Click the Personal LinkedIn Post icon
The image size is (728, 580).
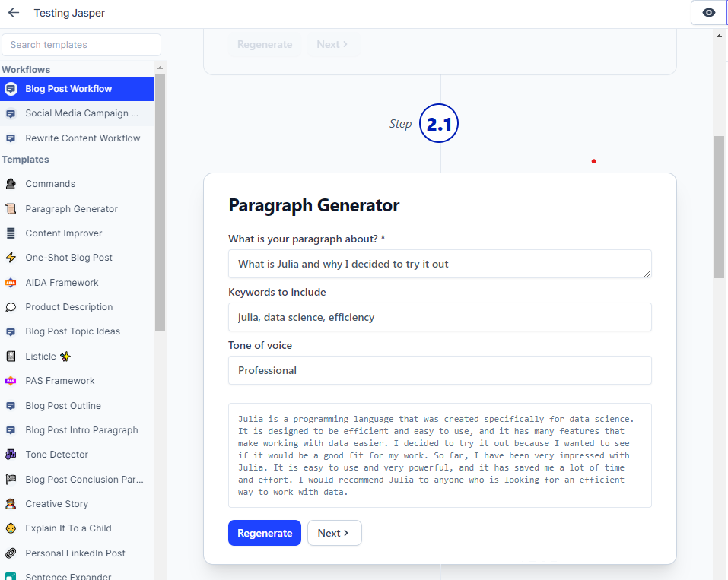11,553
